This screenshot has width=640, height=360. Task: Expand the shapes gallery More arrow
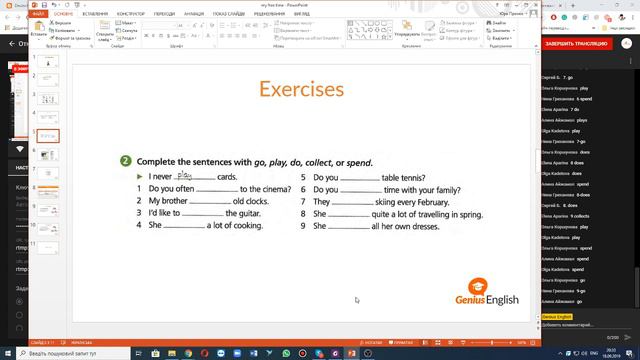coord(390,37)
